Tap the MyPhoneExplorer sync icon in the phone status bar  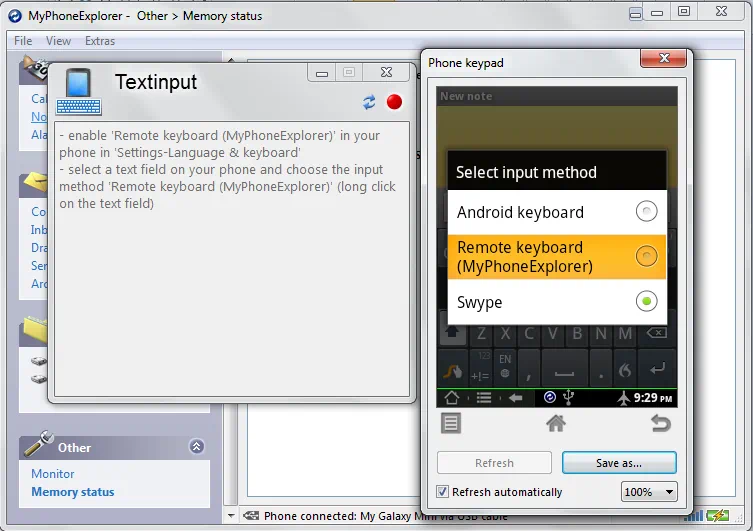[550, 397]
